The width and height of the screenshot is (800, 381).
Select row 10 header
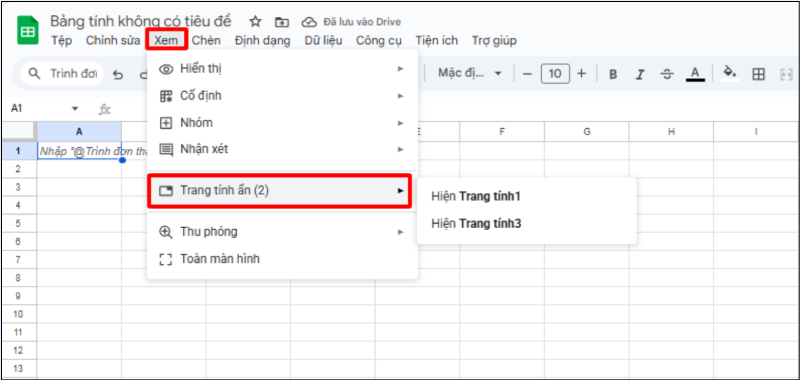click(18, 314)
